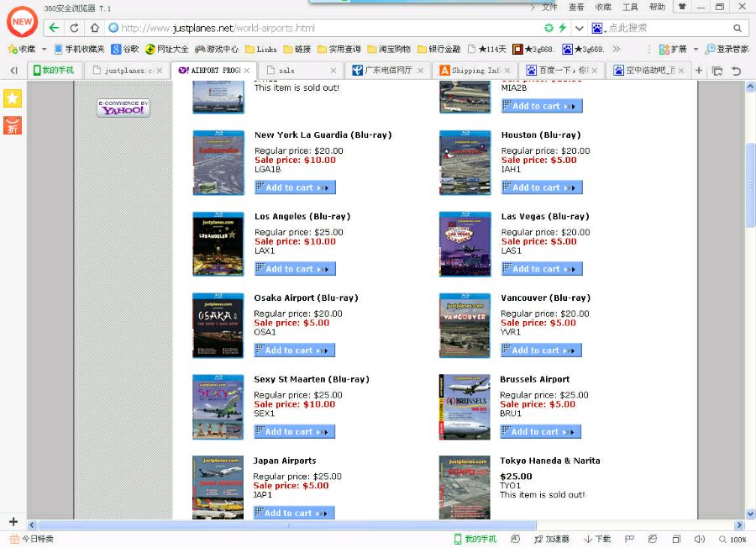Click the restore closed tab undo icon

736,71
